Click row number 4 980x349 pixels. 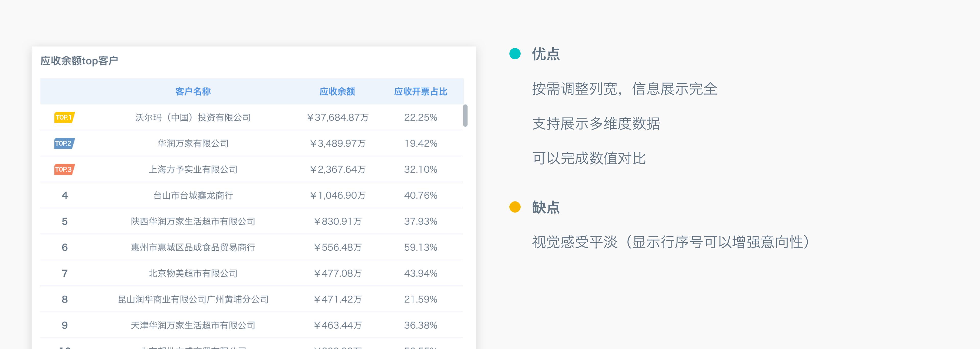[x=65, y=195]
